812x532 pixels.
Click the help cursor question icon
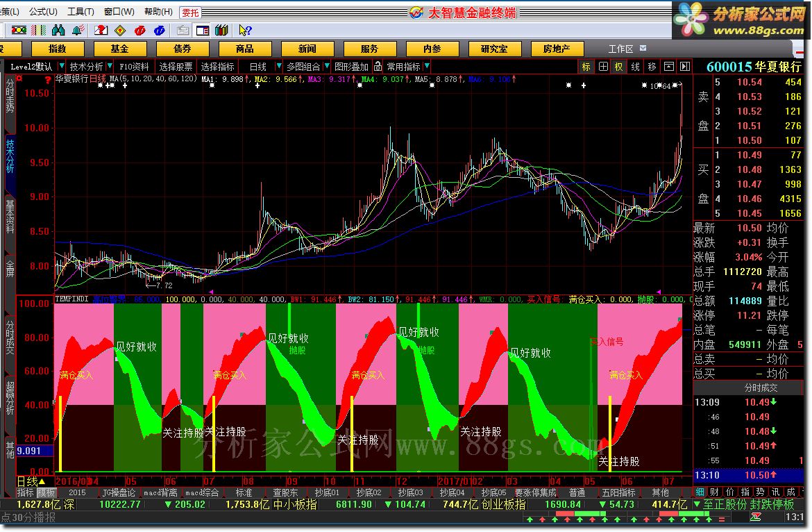click(x=245, y=31)
